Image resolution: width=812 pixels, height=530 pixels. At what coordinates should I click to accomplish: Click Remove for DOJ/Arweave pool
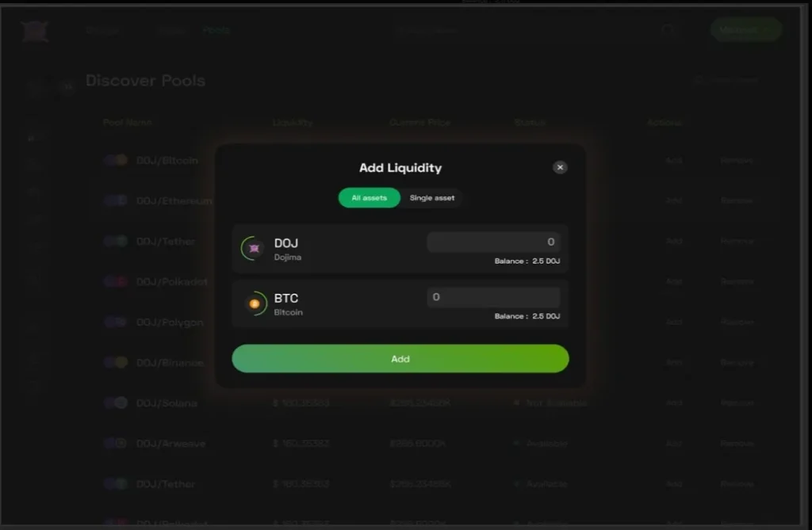click(x=737, y=444)
